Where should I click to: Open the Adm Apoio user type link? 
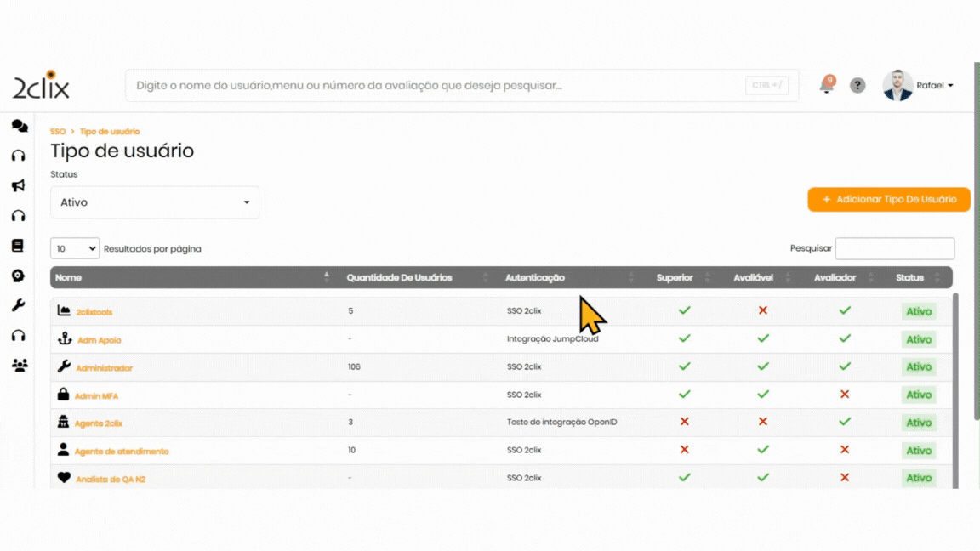coord(99,340)
